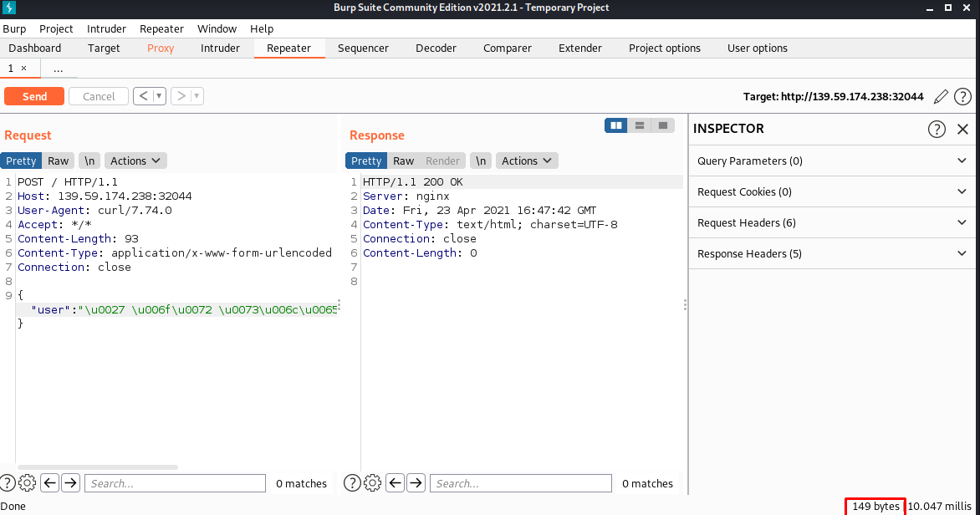
Task: Go to previous match in request search
Action: coord(50,483)
